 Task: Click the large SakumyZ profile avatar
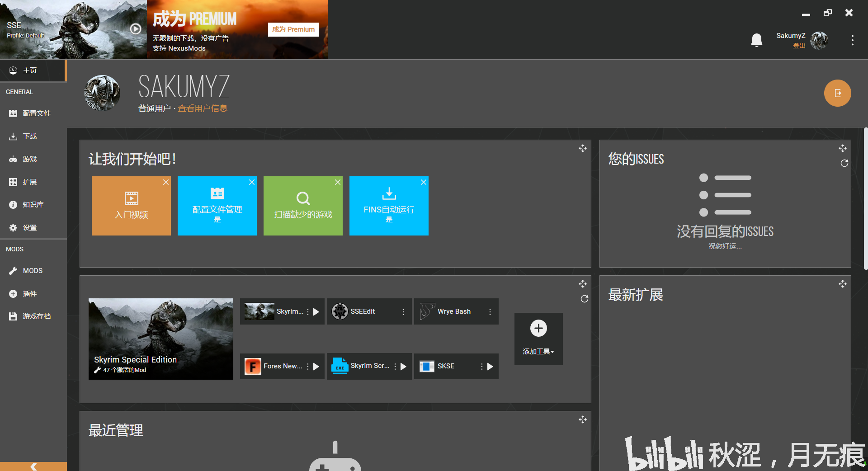pos(102,93)
